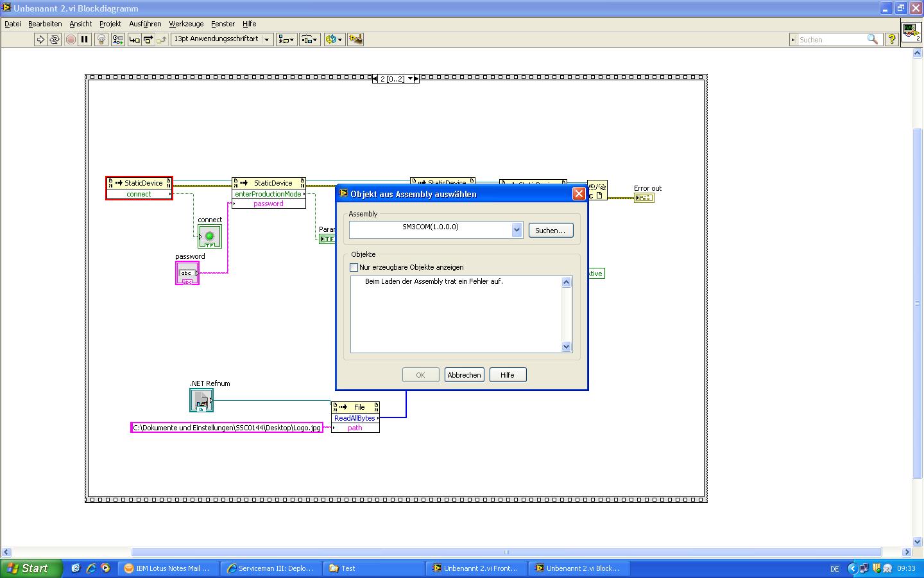Click the Step Out toolbar icon
The image size is (924, 578).
pos(161,40)
